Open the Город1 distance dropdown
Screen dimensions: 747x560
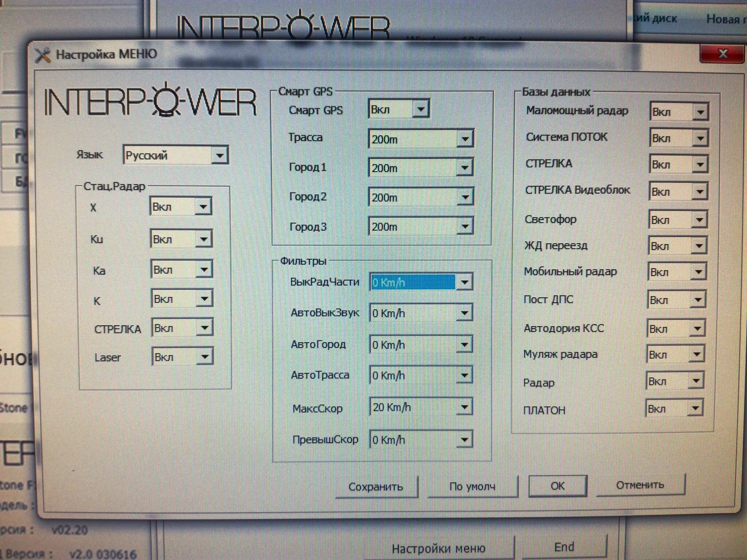(421, 167)
